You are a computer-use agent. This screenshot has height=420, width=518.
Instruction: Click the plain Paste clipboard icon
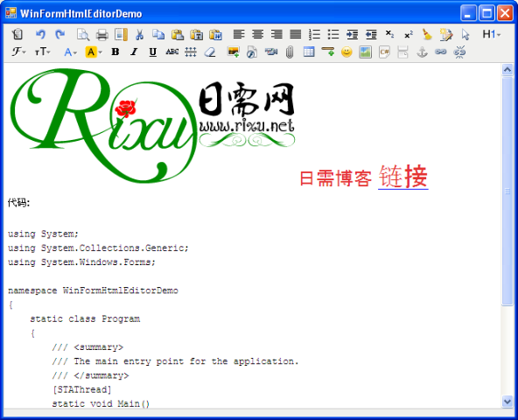[178, 34]
